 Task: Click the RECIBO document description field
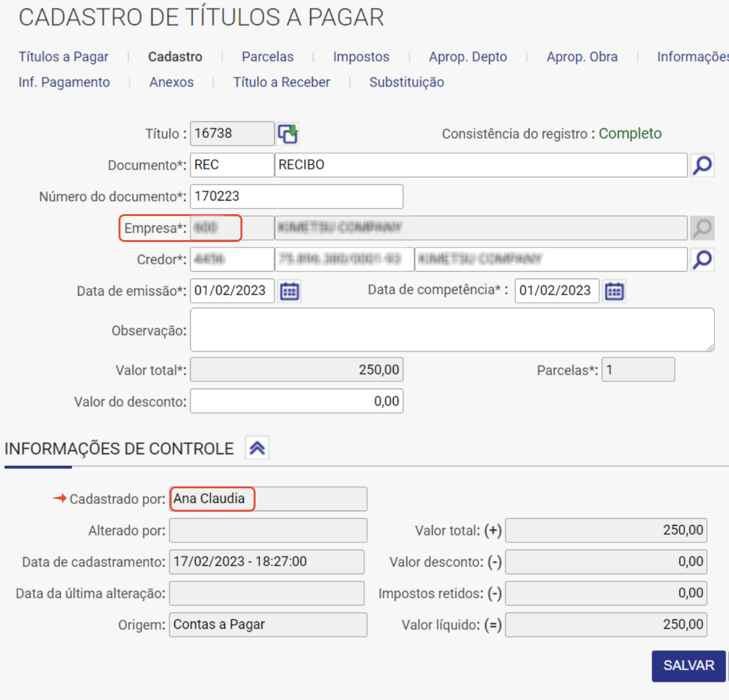pos(481,165)
